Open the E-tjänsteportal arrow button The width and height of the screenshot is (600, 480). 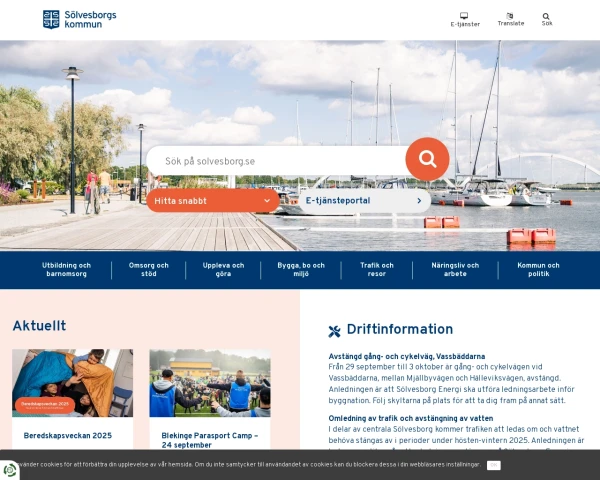365,201
